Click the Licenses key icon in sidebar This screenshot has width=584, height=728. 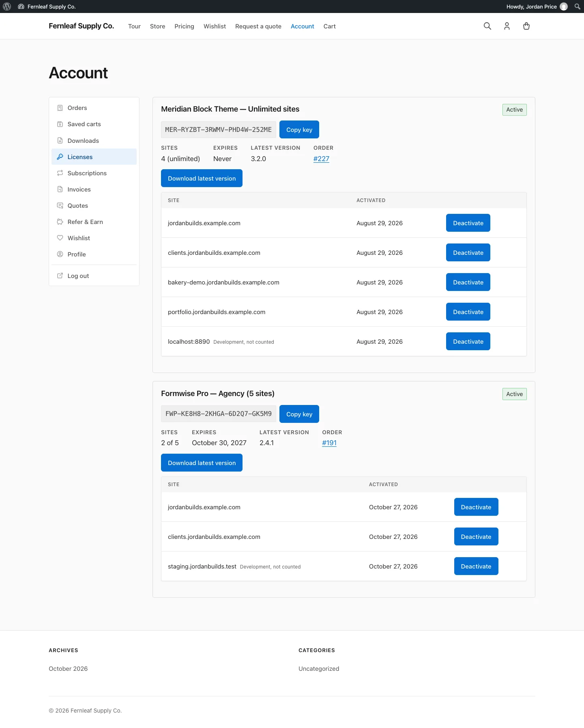point(60,157)
